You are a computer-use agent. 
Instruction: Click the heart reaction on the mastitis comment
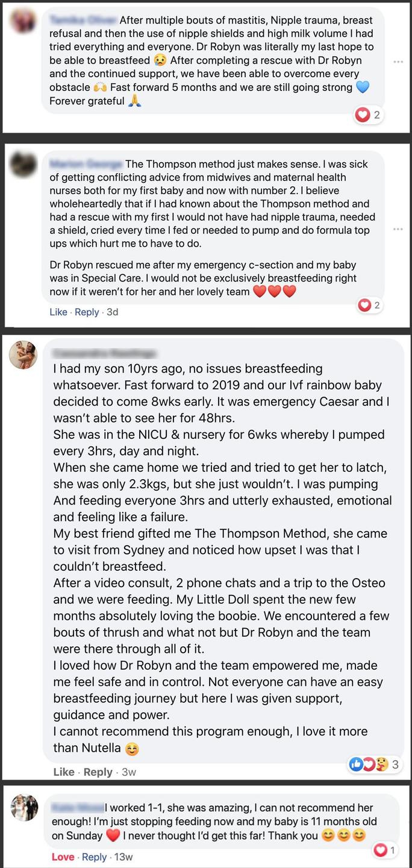click(x=363, y=115)
